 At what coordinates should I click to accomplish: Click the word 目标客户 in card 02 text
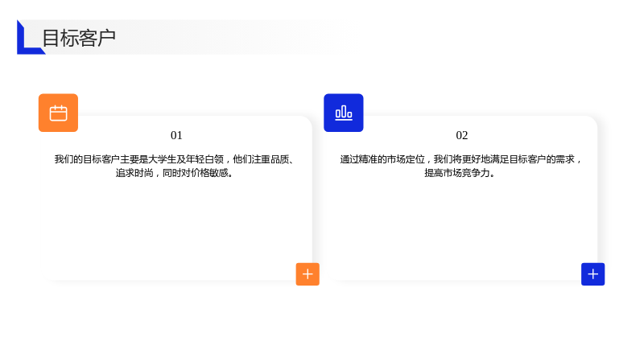pyautogui.click(x=527, y=159)
